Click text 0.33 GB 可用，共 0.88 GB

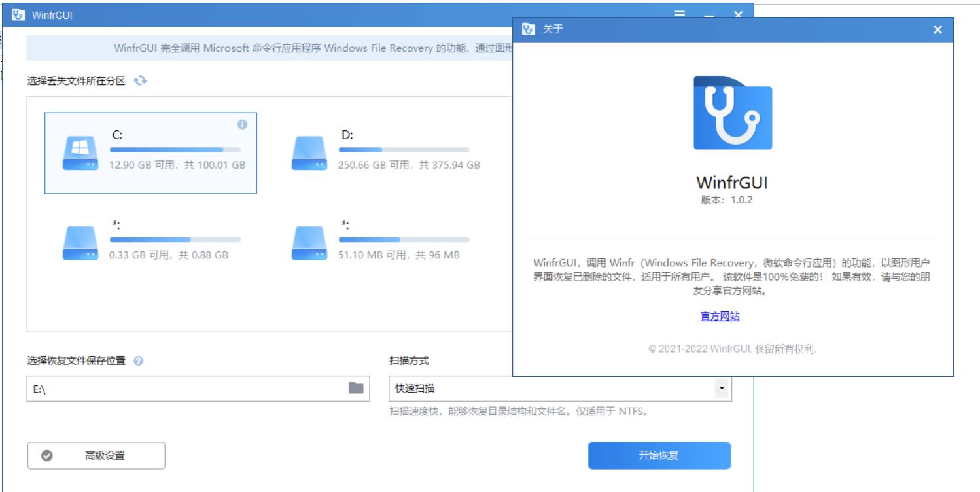click(169, 255)
